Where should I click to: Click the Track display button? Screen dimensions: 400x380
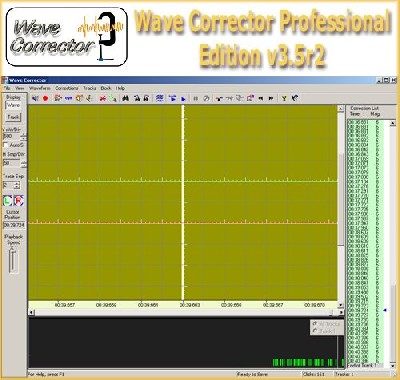[x=14, y=117]
